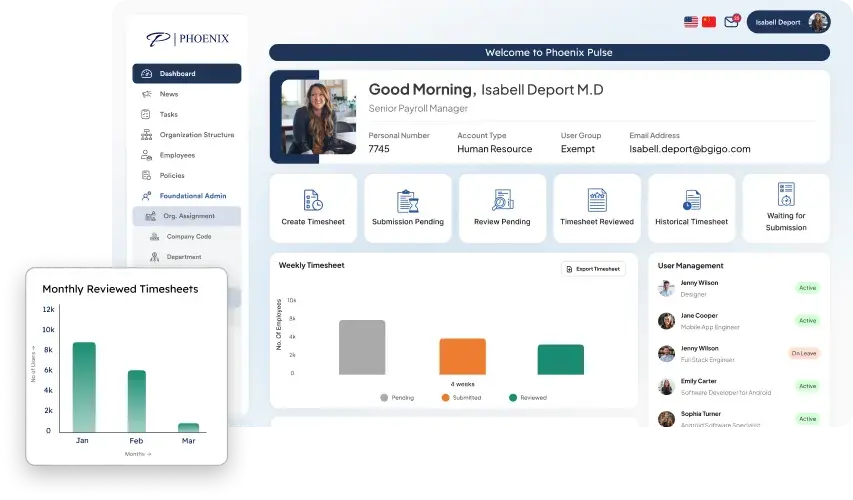Toggle the Reviewed legend swatch
Screen dimensions: 853x500
512,398
